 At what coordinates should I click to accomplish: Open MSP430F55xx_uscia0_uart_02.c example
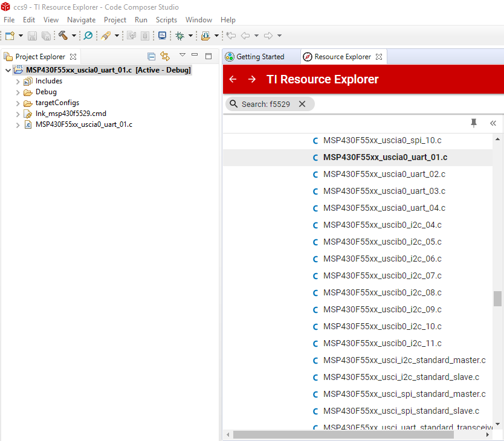click(x=384, y=174)
